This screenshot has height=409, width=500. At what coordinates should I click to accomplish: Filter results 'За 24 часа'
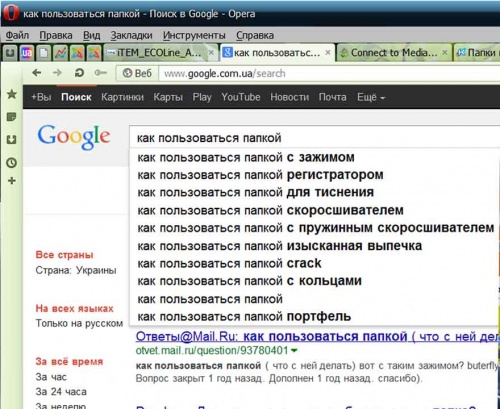(x=61, y=391)
